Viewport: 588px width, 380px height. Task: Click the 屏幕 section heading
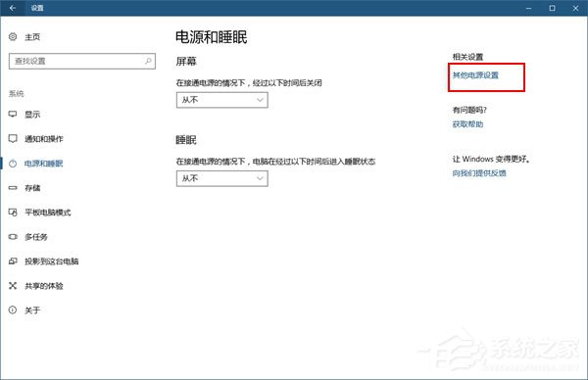tap(186, 61)
